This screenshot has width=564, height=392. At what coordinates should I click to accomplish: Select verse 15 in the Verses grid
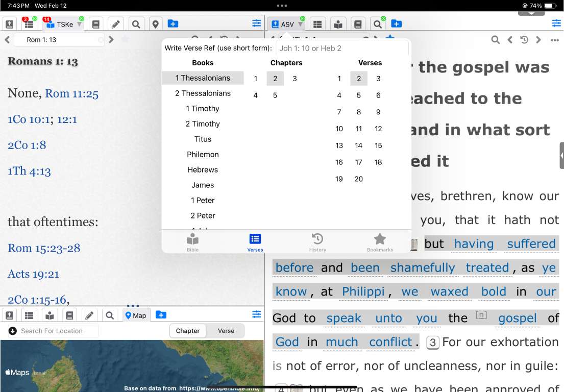pos(378,145)
